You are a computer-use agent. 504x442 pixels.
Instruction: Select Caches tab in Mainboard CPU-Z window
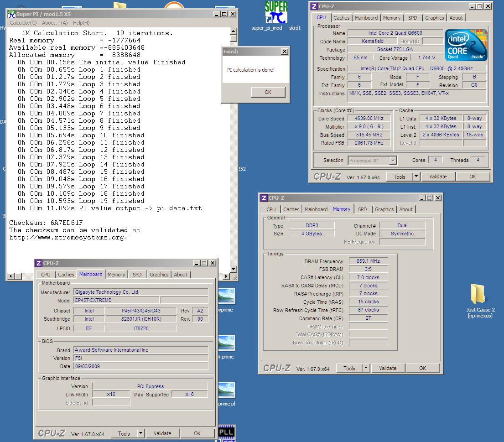click(66, 275)
